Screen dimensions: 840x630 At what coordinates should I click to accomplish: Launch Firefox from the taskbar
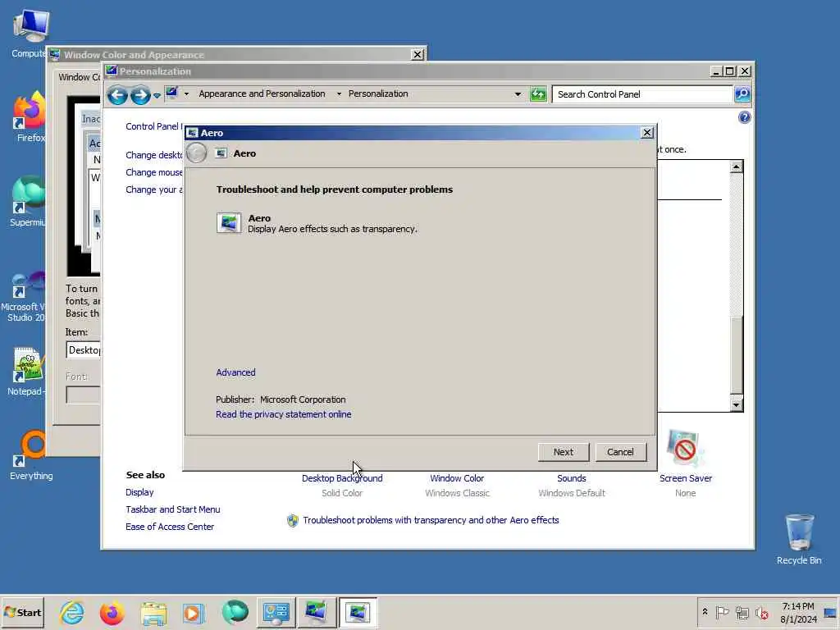coord(112,612)
